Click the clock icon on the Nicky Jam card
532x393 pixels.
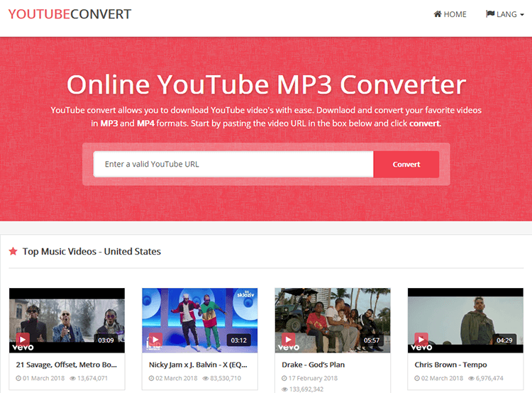tap(151, 378)
